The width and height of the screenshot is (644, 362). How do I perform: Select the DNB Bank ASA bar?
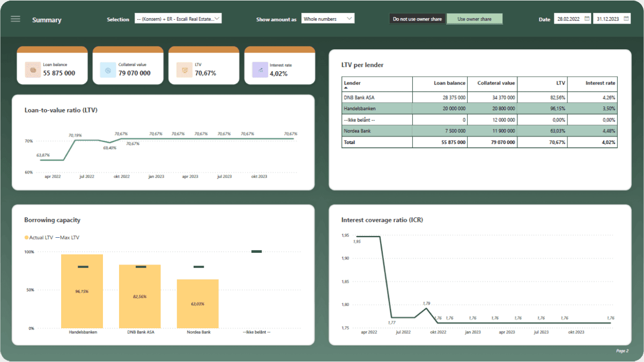pos(140,296)
